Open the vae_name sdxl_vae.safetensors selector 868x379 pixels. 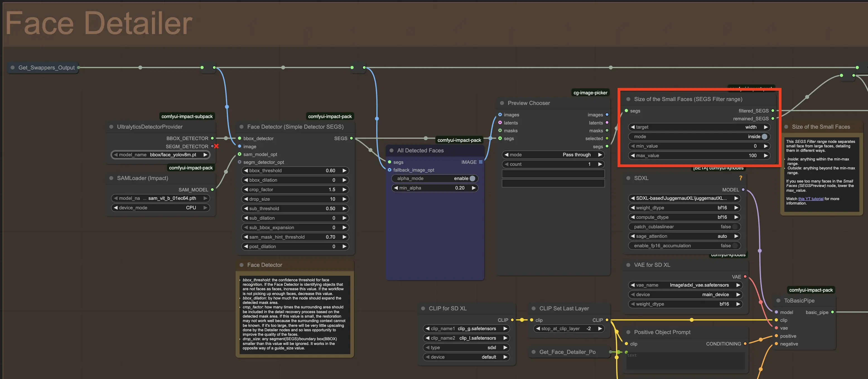(685, 285)
